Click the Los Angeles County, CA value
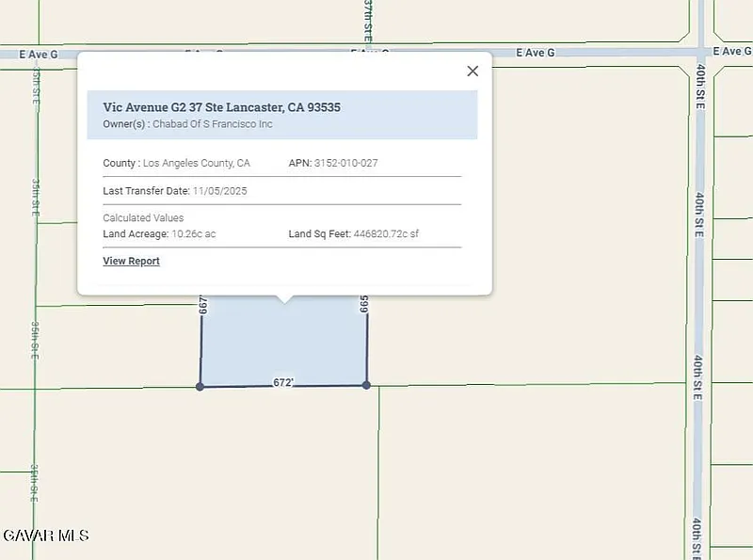This screenshot has height=560, width=753. 197,163
